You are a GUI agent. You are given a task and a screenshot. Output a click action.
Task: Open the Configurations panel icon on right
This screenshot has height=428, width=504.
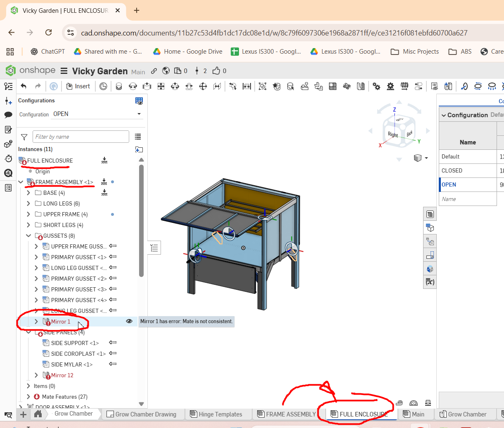430,228
